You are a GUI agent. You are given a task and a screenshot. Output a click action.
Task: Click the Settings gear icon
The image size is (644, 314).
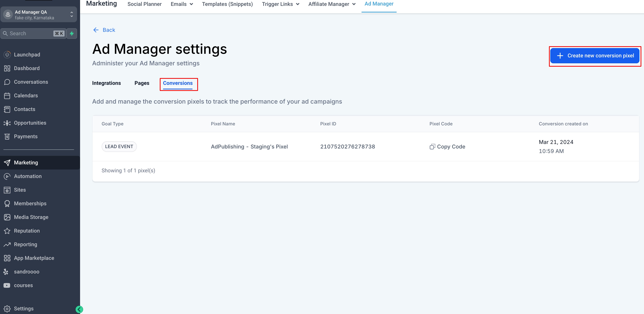(x=7, y=309)
